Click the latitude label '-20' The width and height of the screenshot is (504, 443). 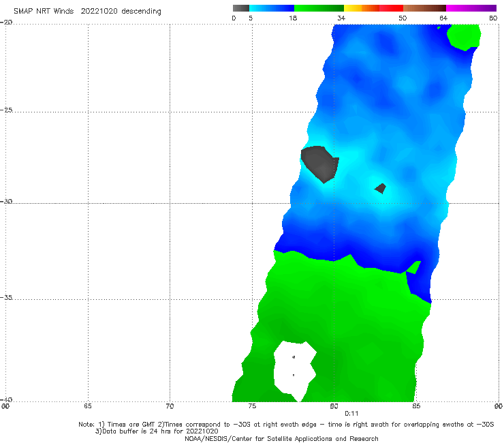(6, 22)
